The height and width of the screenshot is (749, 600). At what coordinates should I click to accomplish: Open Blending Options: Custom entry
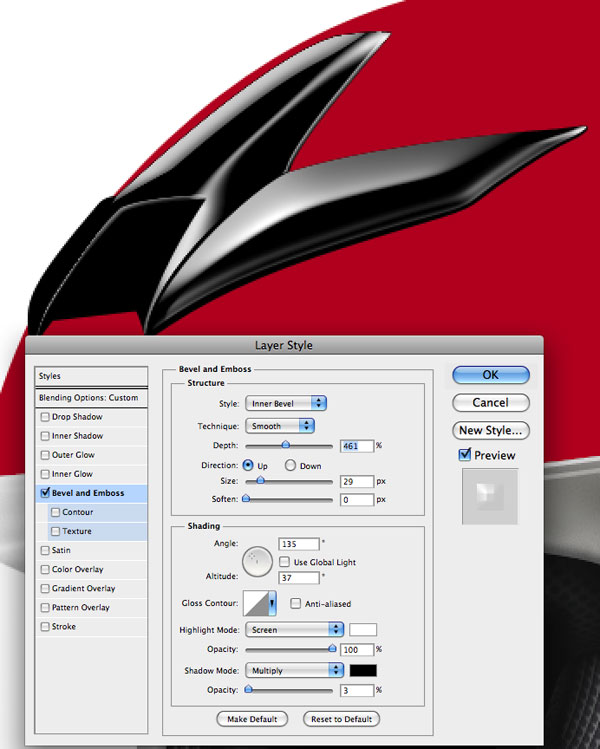point(91,397)
